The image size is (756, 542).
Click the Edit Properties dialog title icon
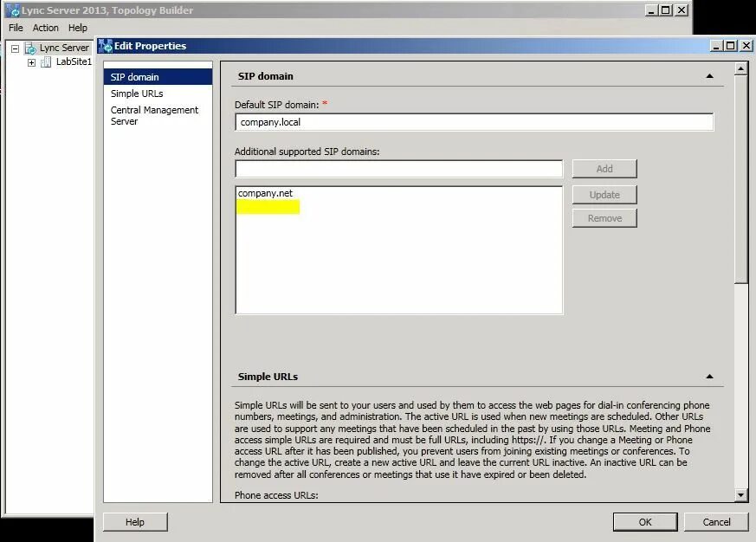click(105, 46)
